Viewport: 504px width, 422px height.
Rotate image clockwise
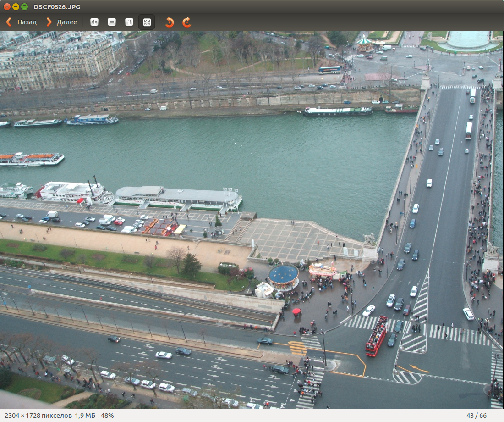(x=187, y=22)
